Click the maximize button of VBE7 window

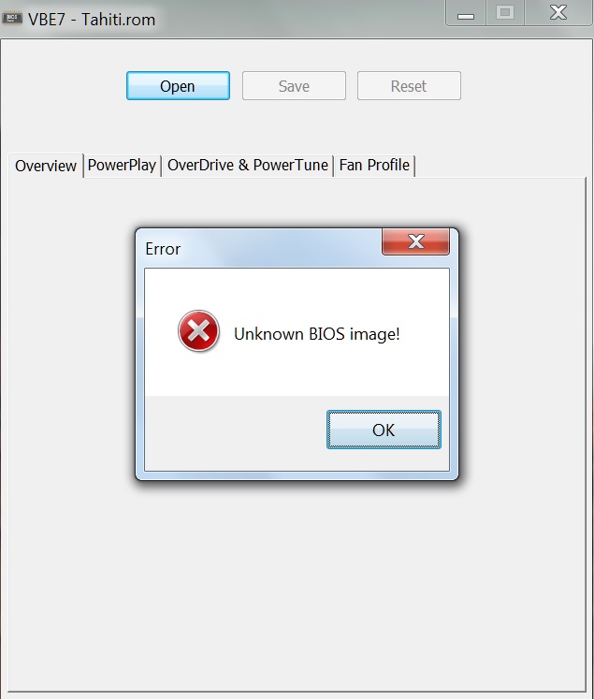[505, 12]
